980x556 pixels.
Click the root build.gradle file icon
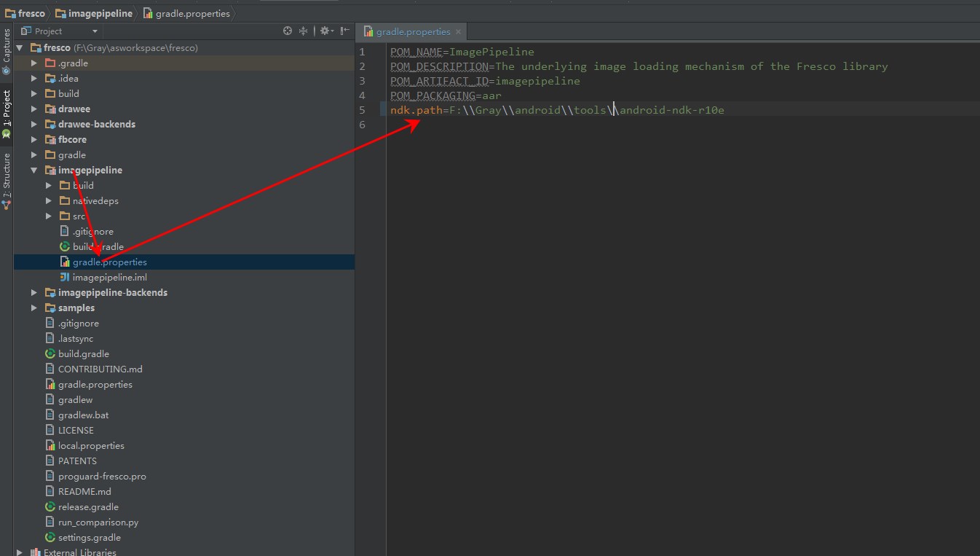click(x=50, y=354)
